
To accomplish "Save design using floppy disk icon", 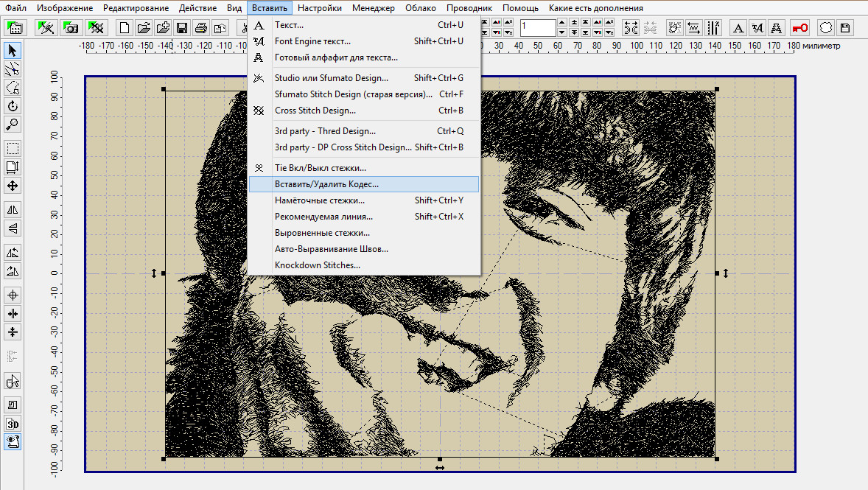I will point(181,28).
